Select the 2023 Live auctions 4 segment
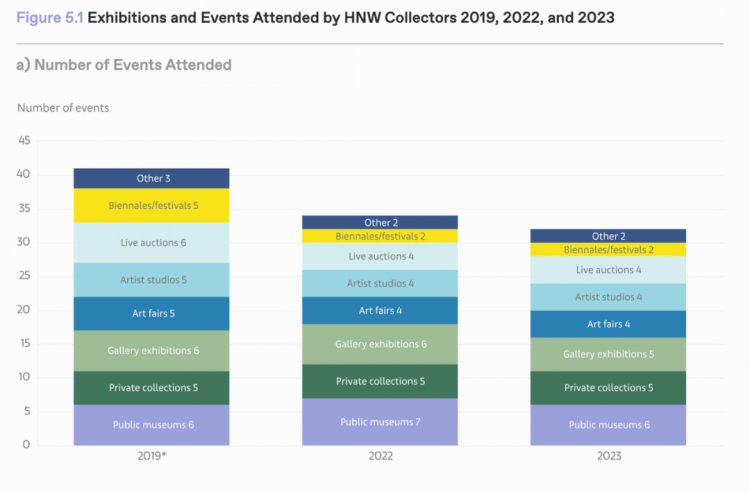 tap(608, 270)
